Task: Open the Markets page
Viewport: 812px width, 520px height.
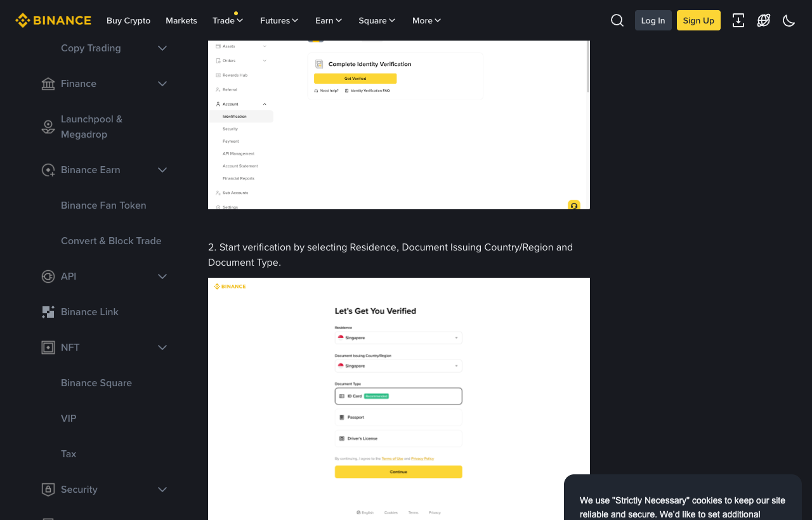Action: coord(181,20)
